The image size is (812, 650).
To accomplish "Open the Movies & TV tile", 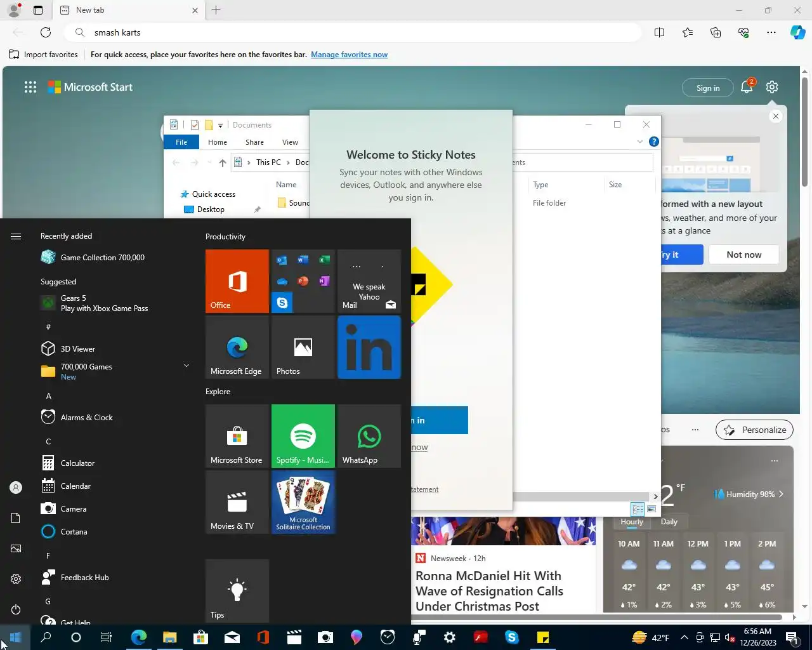I will (x=237, y=502).
